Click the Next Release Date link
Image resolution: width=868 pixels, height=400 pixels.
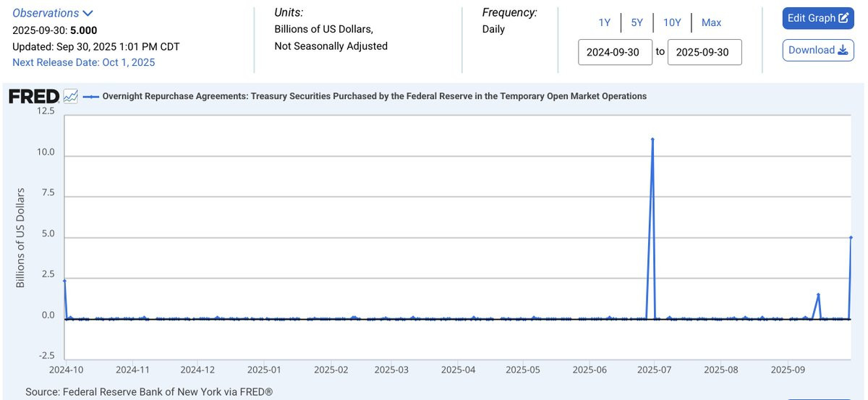click(84, 62)
